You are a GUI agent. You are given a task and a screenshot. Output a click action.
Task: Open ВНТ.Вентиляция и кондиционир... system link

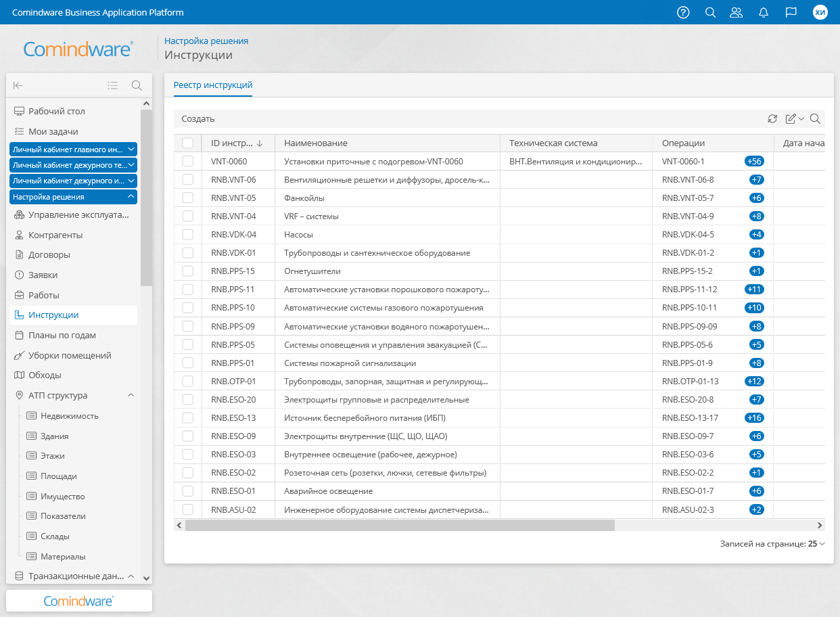click(x=575, y=161)
